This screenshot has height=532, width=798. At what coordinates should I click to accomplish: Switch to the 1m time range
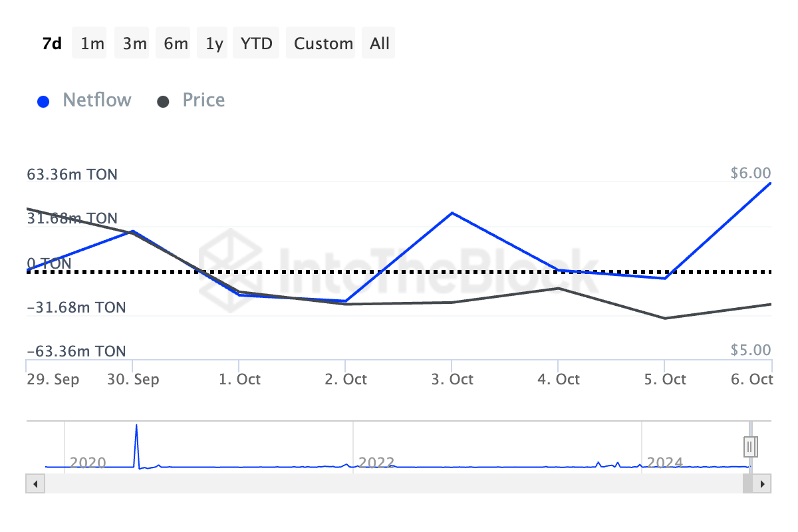[x=92, y=44]
